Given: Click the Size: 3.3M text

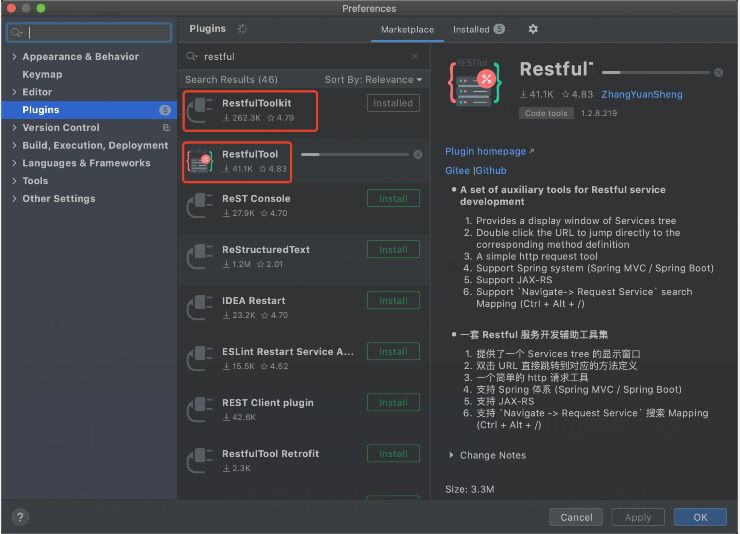Looking at the screenshot, I should [470, 489].
